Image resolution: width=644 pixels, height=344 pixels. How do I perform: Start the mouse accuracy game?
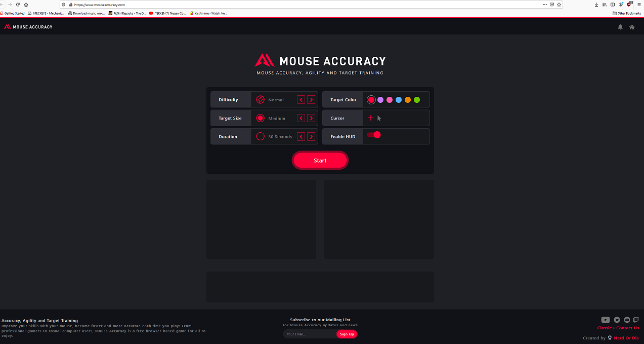pos(320,160)
